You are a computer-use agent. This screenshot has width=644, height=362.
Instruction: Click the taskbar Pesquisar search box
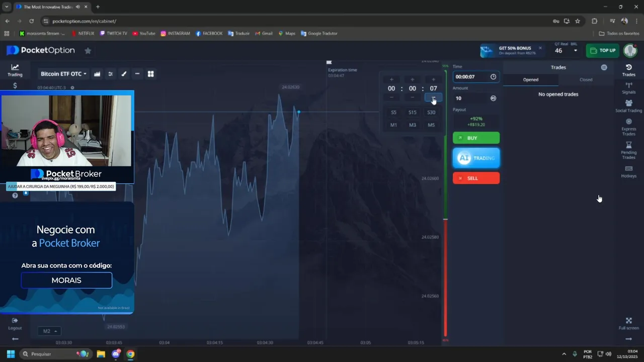(56, 354)
